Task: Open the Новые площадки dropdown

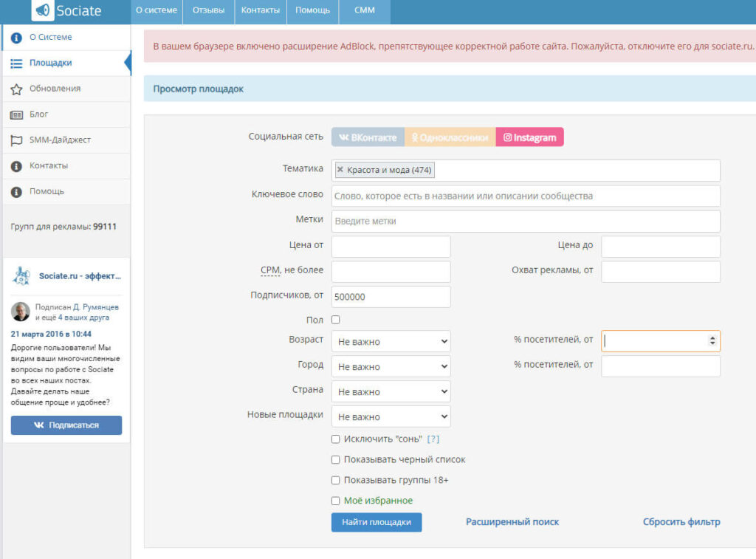Action: 391,417
